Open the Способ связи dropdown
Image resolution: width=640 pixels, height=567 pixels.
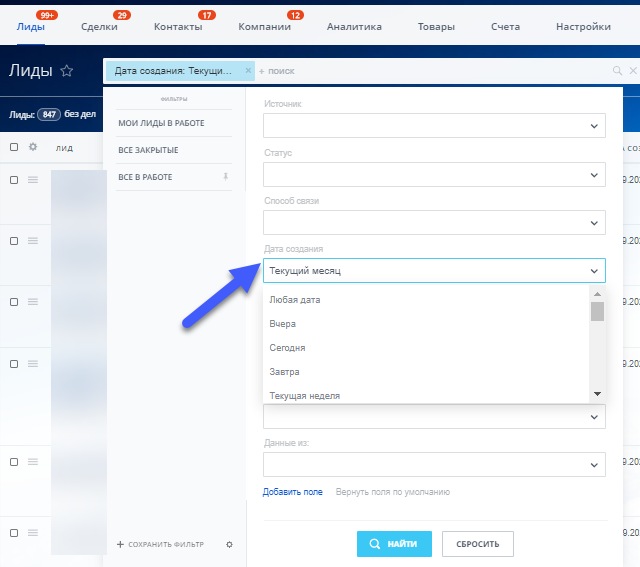(x=434, y=223)
